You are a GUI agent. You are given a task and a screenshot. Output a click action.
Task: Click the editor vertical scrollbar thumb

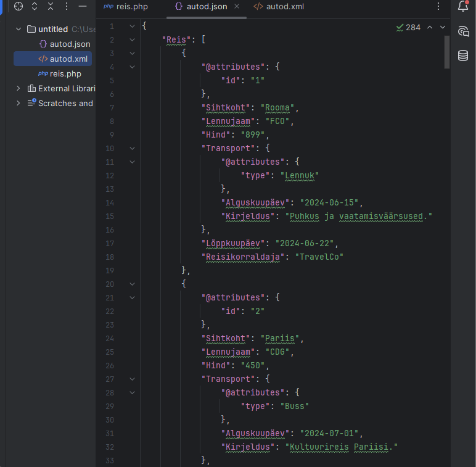coord(447,52)
